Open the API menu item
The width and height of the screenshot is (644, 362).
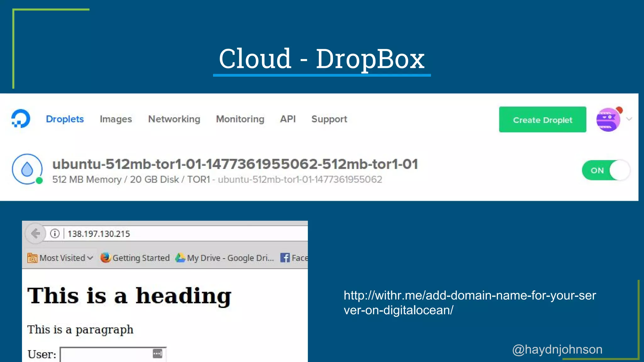[288, 119]
